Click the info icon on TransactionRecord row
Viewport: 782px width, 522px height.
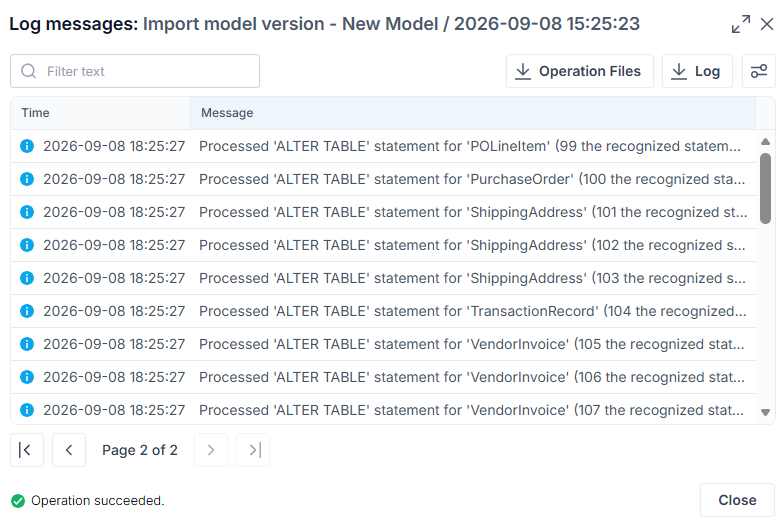pos(27,311)
